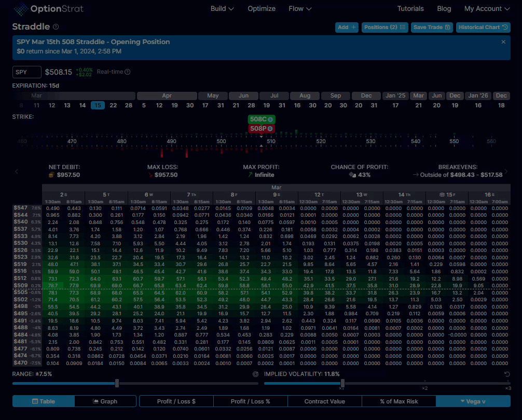Click the Add leg button

pyautogui.click(x=347, y=27)
